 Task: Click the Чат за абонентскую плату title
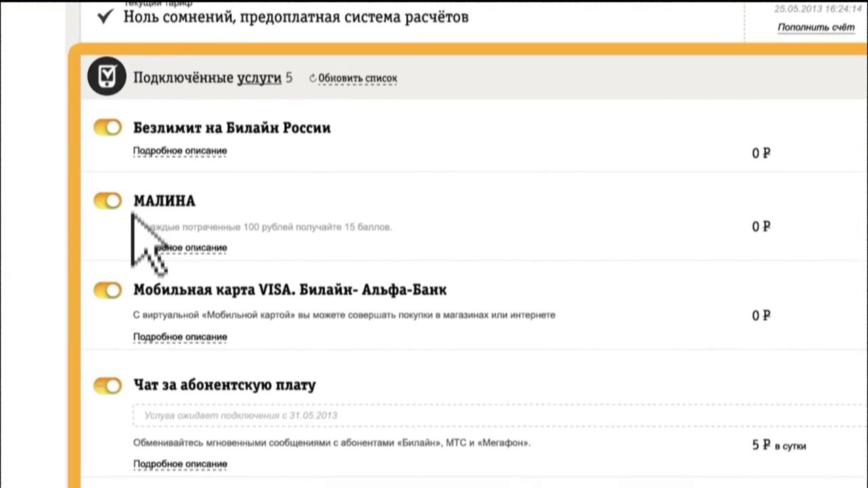coord(224,385)
